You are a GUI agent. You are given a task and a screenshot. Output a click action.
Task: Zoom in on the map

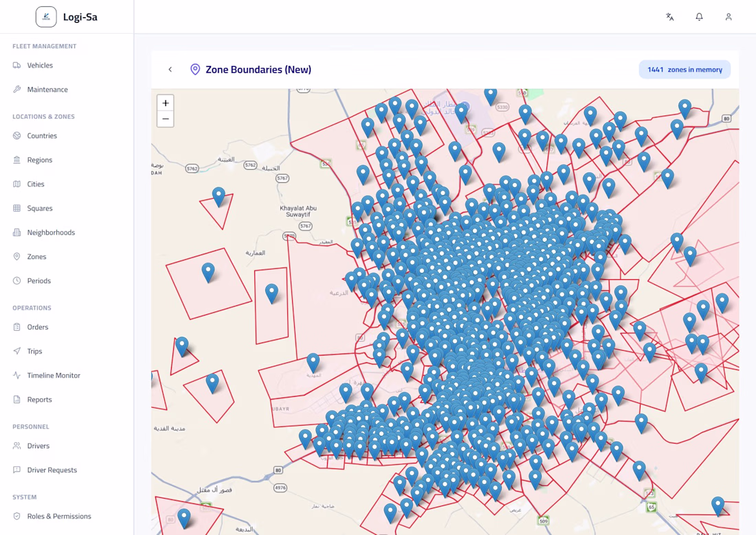click(166, 102)
